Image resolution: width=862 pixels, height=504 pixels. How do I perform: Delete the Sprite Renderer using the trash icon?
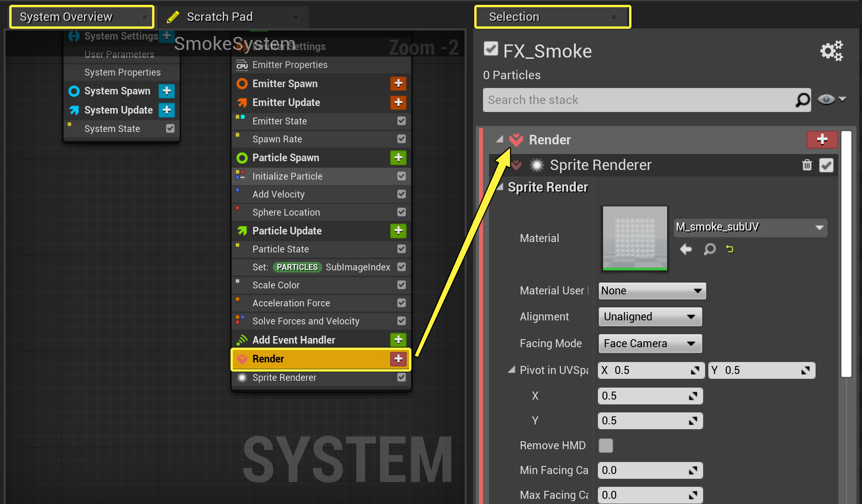click(807, 165)
